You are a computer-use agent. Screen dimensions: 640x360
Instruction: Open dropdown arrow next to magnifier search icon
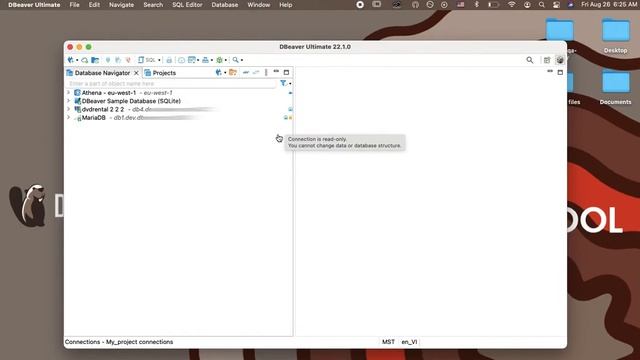click(242, 60)
